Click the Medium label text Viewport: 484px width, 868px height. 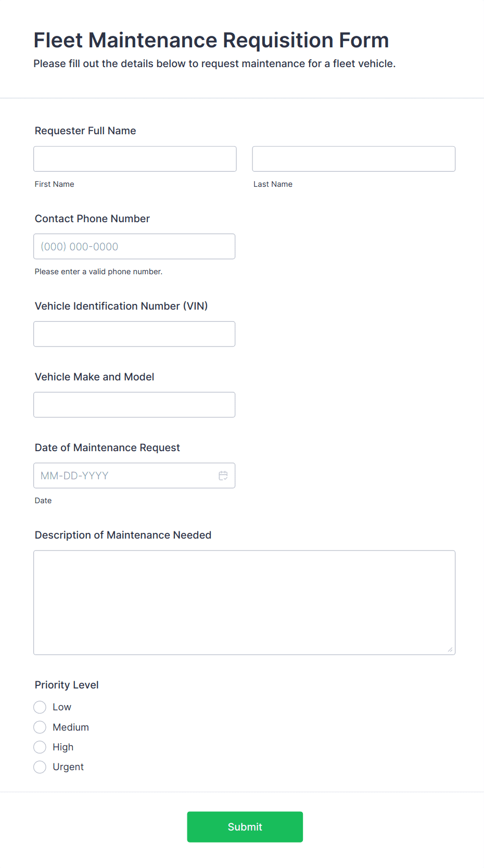[x=71, y=727]
